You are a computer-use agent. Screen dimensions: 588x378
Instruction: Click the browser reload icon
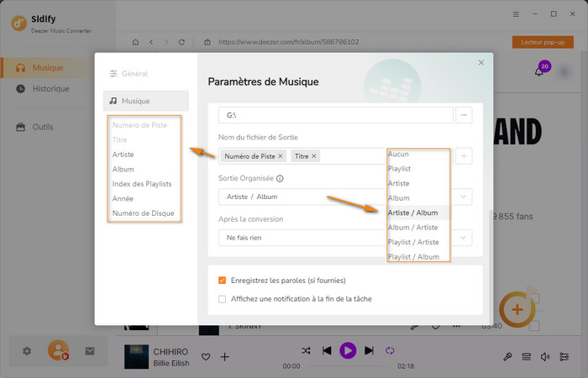pyautogui.click(x=181, y=41)
